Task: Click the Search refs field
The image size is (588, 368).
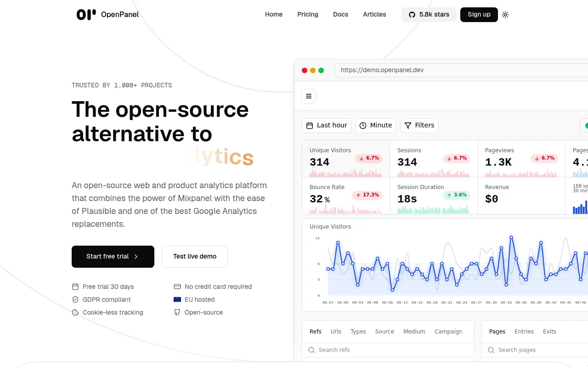Action: [x=388, y=350]
